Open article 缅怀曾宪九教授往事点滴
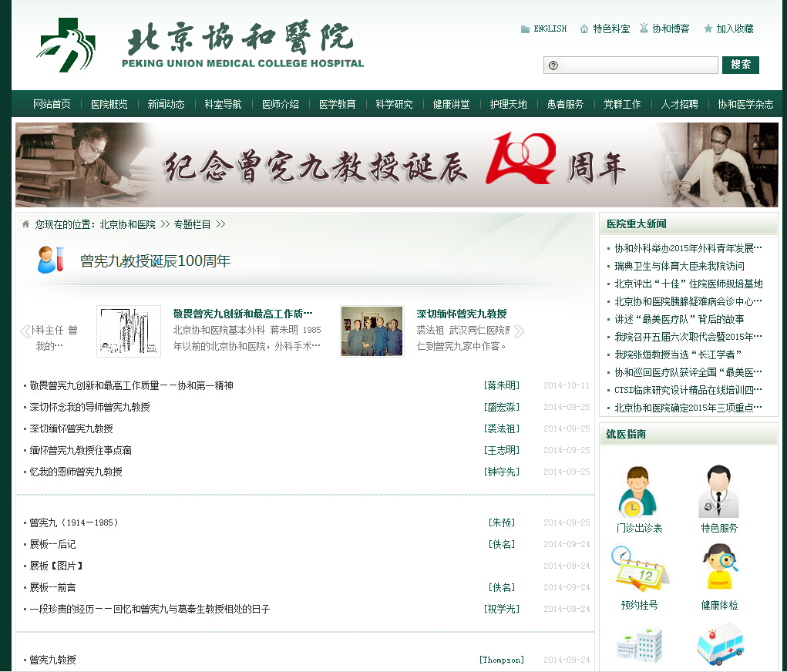787x672 pixels. click(x=80, y=450)
